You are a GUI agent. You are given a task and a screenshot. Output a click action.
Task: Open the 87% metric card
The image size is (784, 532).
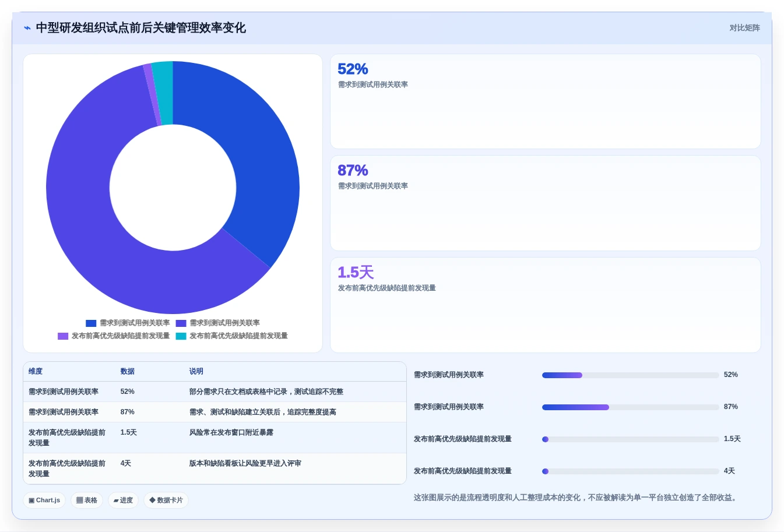point(545,203)
